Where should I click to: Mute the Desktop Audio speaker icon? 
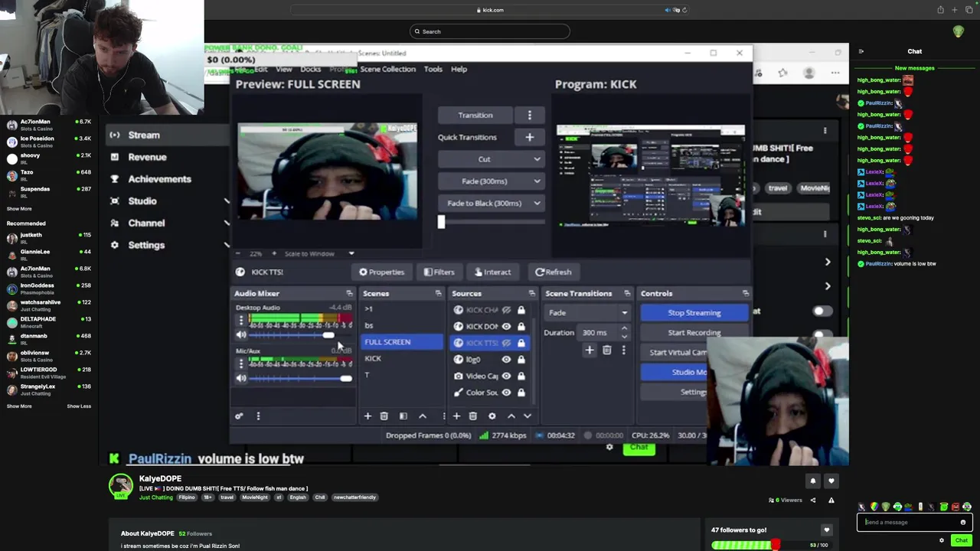coord(241,335)
